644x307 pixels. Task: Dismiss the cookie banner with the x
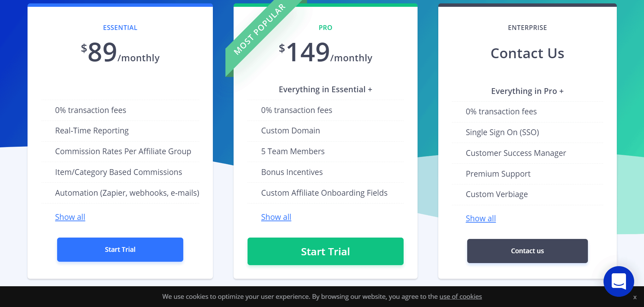pos(634,297)
